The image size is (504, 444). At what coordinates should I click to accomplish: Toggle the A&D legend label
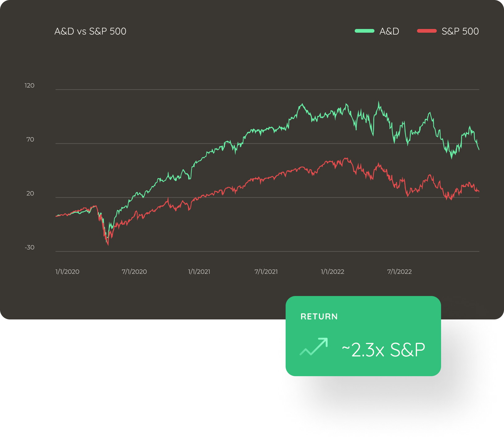(389, 31)
